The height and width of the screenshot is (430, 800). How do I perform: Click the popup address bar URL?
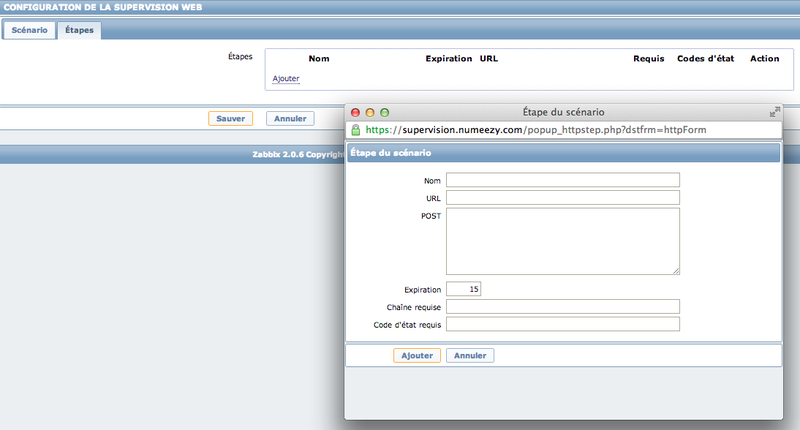click(536, 130)
